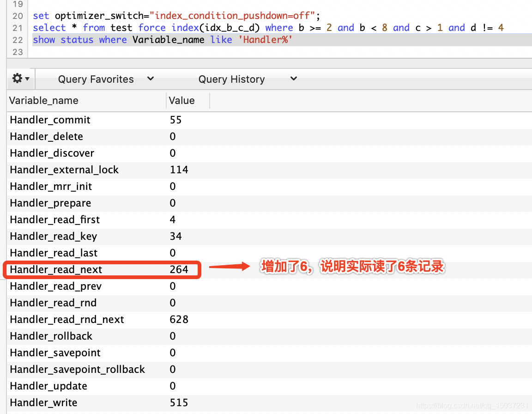Sort by Value column header
Image resolution: width=532 pixels, height=414 pixels.
182,100
